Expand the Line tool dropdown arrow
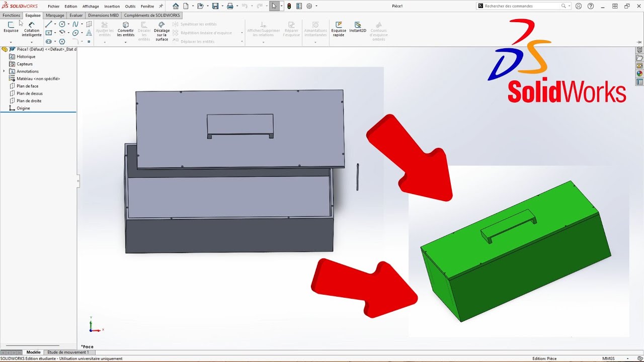Viewport: 644px width, 362px height. point(55,24)
